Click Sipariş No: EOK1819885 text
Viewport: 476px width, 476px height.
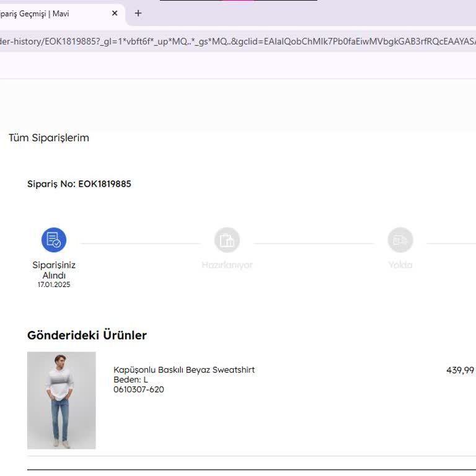tap(79, 184)
